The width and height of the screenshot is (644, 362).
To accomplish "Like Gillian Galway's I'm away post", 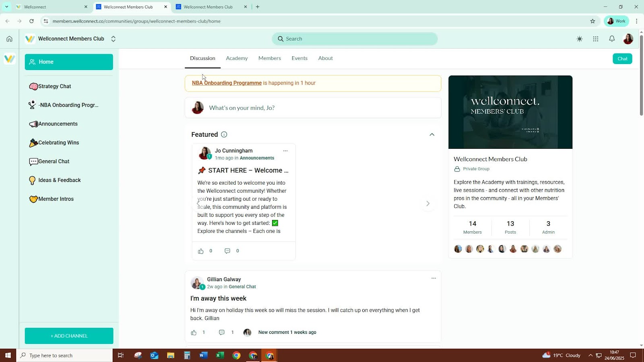I will 194,333.
